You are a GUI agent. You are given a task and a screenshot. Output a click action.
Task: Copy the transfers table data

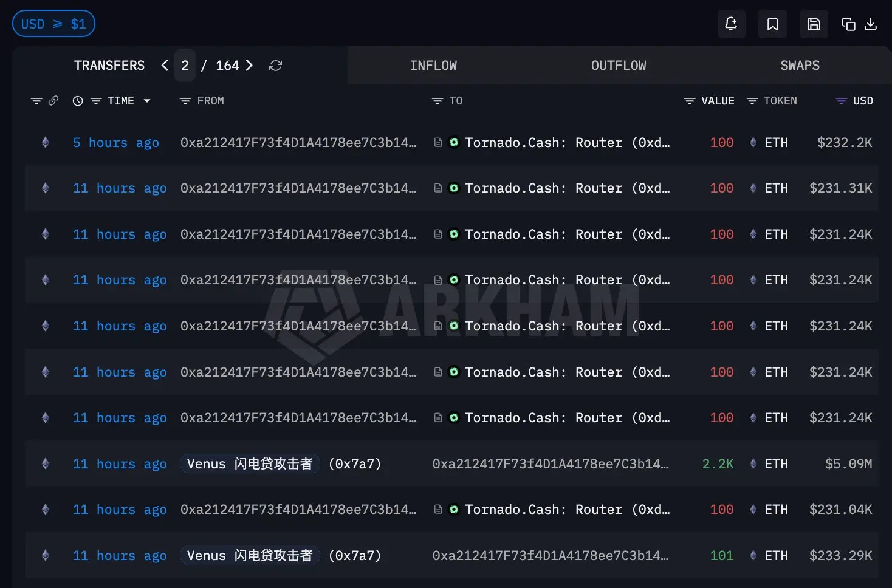(848, 24)
